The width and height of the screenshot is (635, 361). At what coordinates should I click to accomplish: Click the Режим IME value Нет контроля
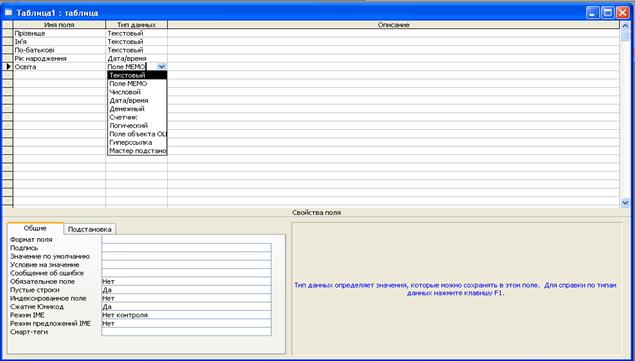pos(186,315)
